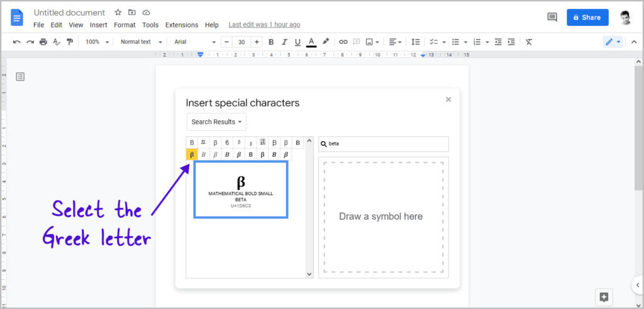The width and height of the screenshot is (644, 309).
Task: Click the Undo arrow in toolbar
Action: [x=17, y=42]
